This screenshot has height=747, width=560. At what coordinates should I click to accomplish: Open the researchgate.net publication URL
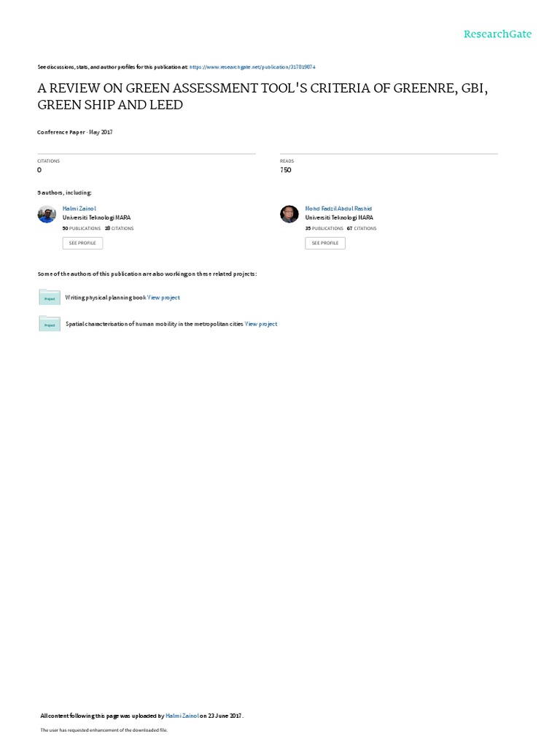252,67
